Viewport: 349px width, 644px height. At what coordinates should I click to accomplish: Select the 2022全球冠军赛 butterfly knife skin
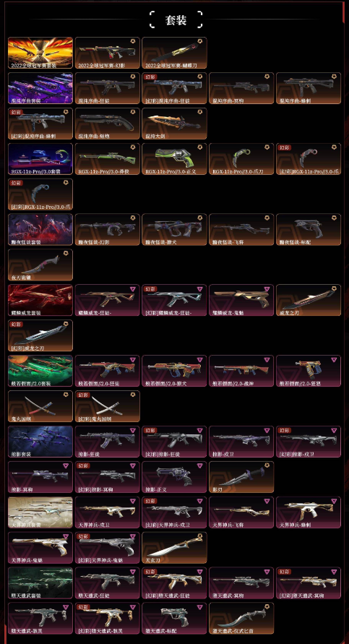[x=174, y=53]
